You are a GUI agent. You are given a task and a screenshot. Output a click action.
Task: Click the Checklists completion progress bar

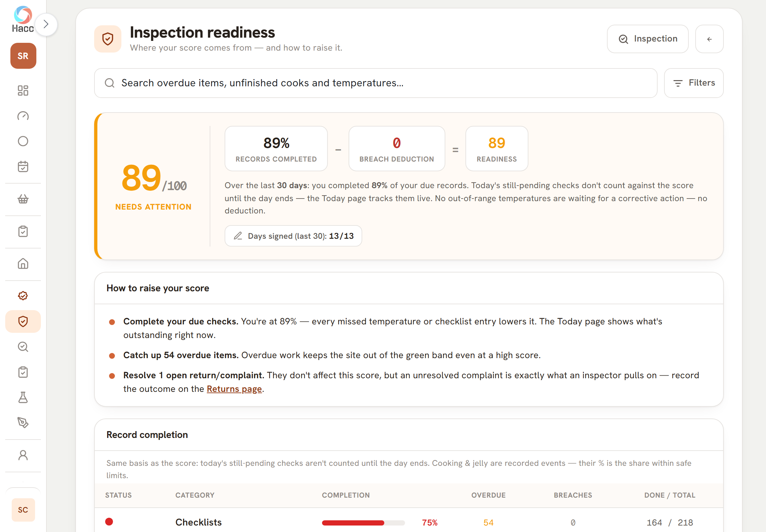[x=363, y=523]
